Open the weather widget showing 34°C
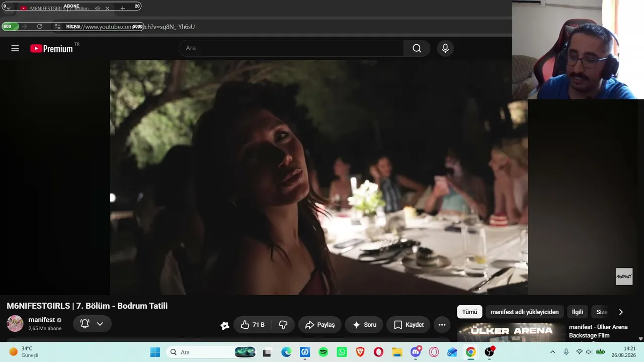Screen dimensions: 644x362 pos(24,352)
